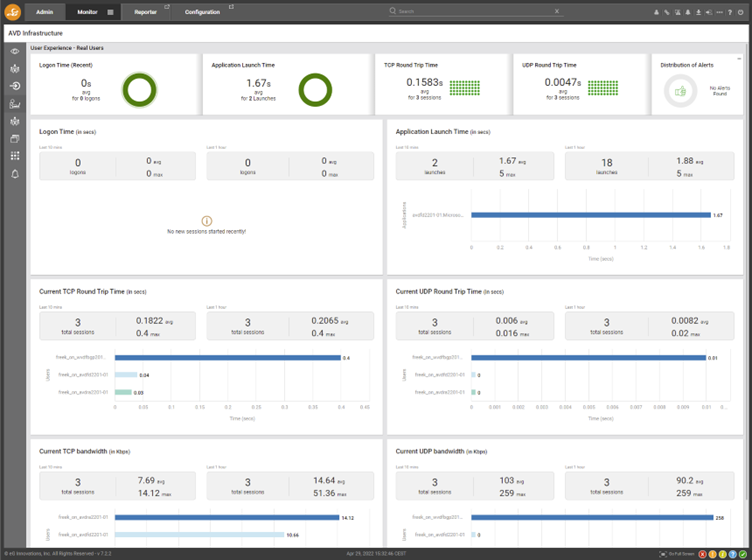Click the 0.4 TCP round trip bar
This screenshot has width=752, height=560.
tap(228, 358)
